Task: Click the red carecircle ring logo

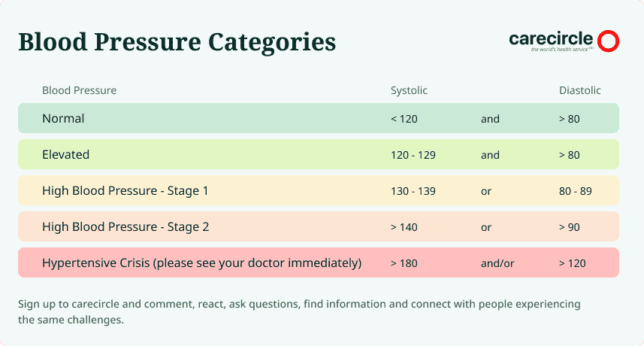Action: (608, 41)
